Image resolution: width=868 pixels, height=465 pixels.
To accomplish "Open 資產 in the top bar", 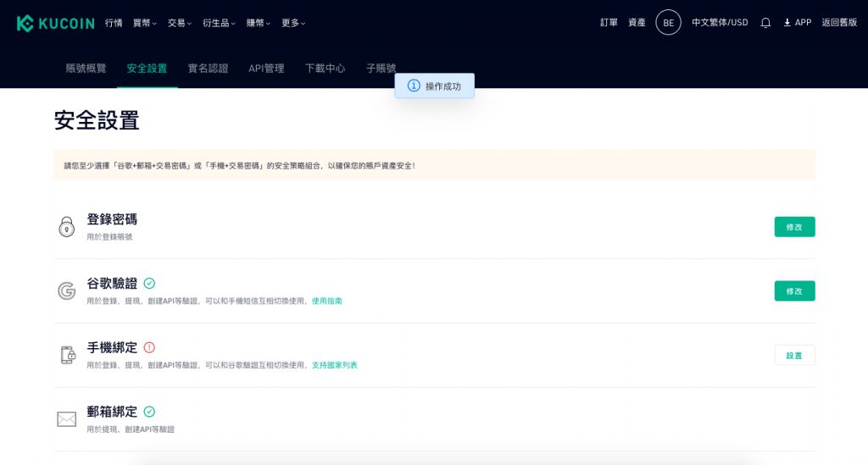I will [x=637, y=23].
